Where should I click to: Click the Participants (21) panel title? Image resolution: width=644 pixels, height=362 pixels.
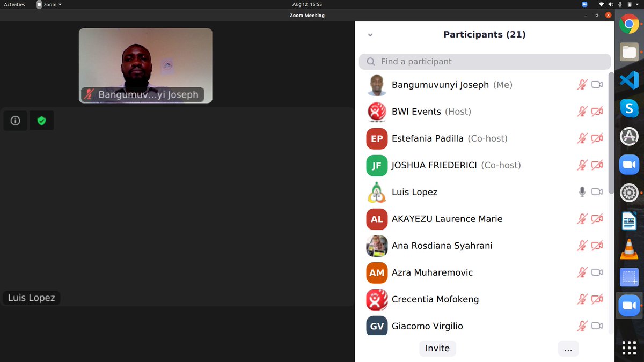[x=485, y=34]
